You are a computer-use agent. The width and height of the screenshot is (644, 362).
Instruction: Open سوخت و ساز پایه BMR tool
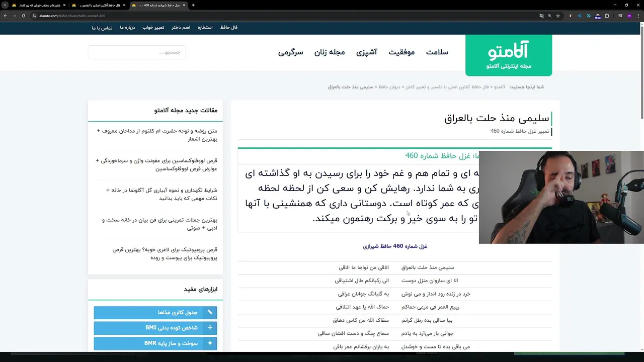coord(155,343)
